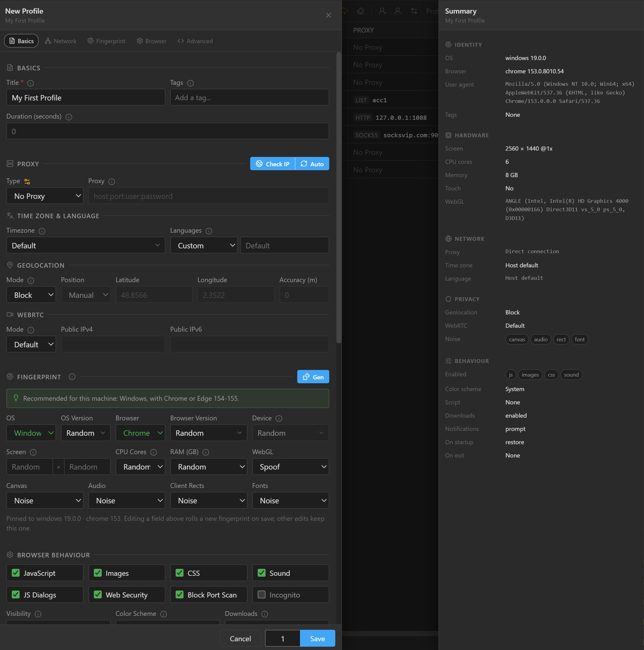This screenshot has width=644, height=650.
Task: Click the proxy type settings icon
Action: pos(27,181)
